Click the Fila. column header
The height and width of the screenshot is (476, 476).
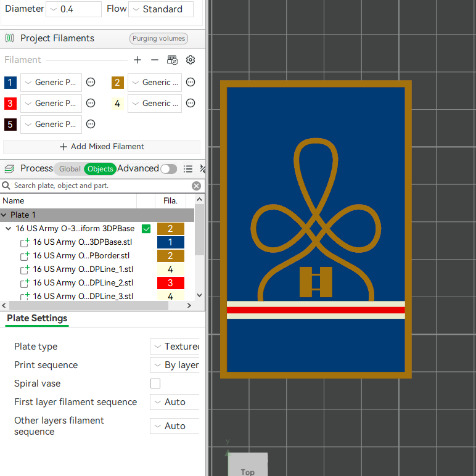(170, 200)
